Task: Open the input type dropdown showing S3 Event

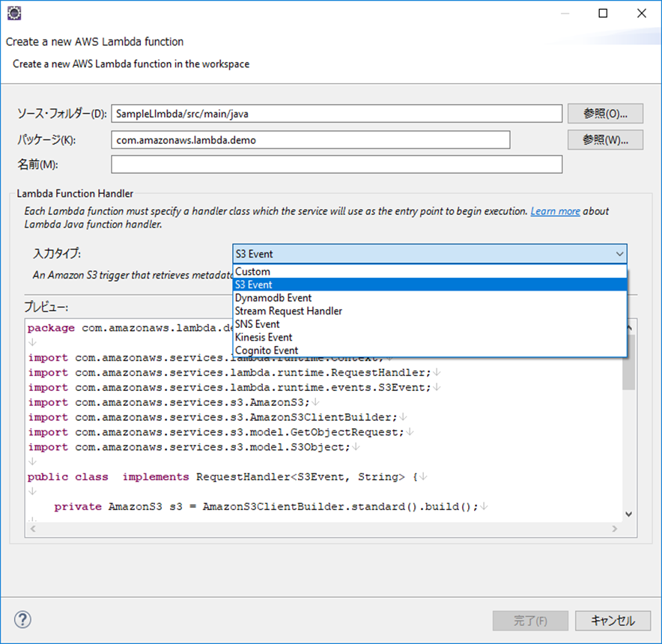Action: pyautogui.click(x=430, y=254)
